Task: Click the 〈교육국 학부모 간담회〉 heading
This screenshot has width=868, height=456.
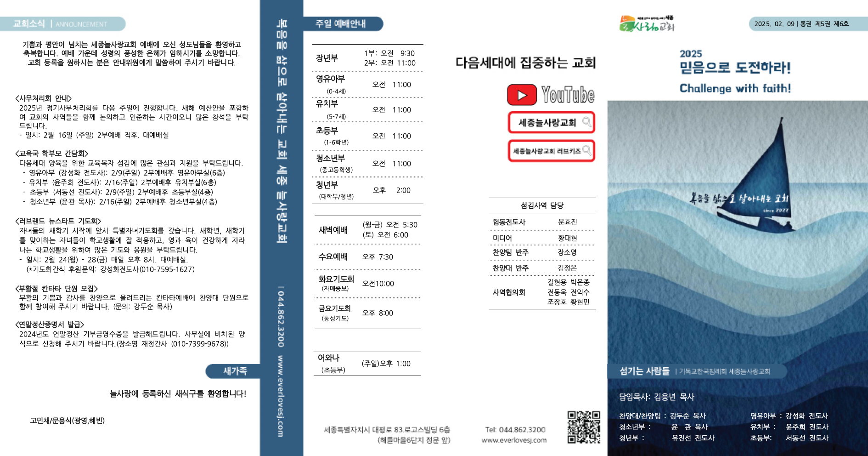Action: tap(51, 154)
